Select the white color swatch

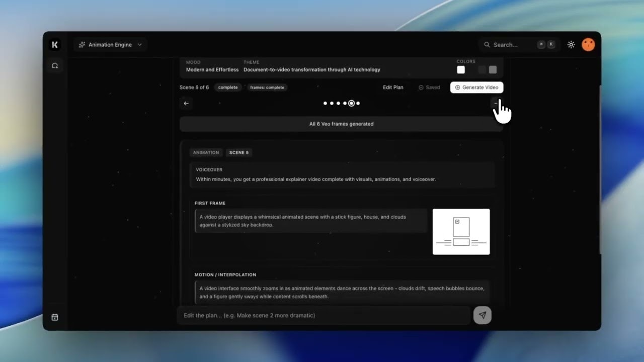(461, 70)
